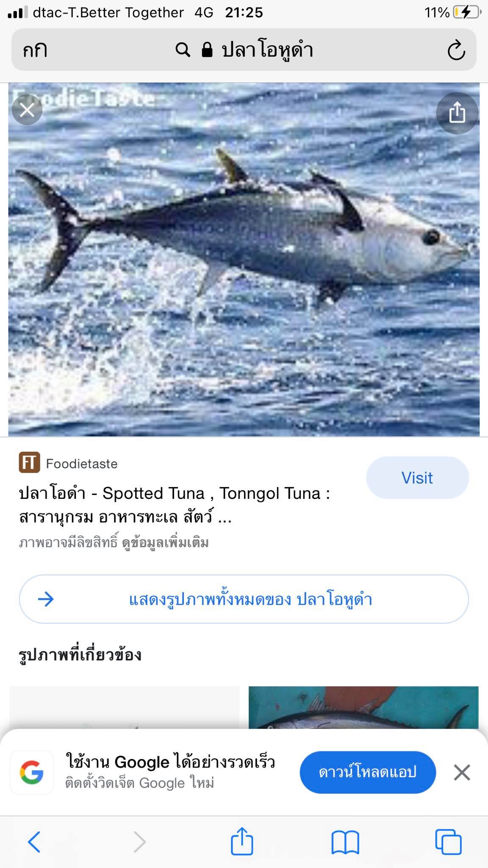
Task: Open the Safari share sheet icon
Action: click(x=242, y=840)
